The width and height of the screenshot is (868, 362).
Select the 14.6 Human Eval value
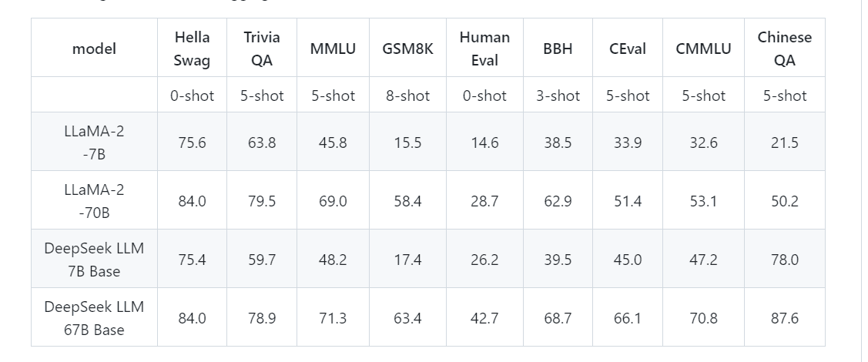[x=484, y=142]
